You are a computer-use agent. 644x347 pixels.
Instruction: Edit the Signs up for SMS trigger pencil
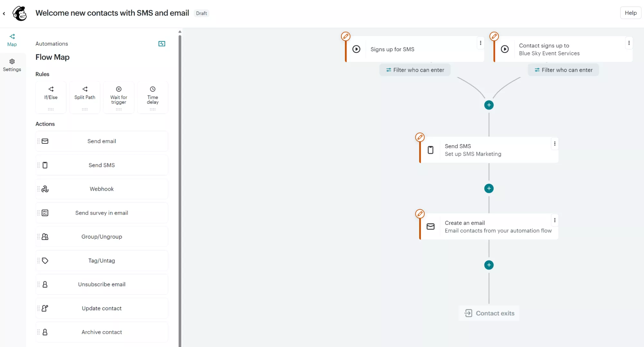[346, 36]
